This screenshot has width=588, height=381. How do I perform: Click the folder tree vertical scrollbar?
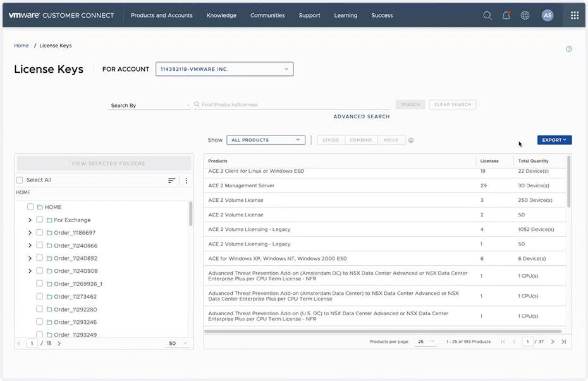190,213
